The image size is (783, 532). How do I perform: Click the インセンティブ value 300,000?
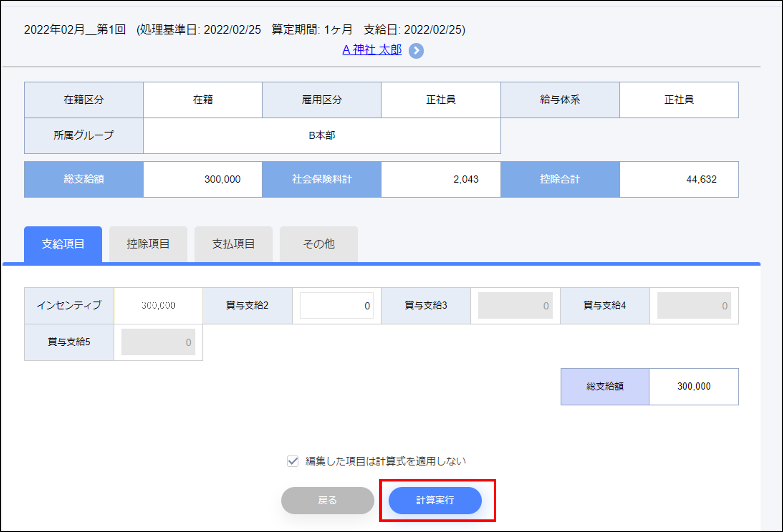pos(158,306)
